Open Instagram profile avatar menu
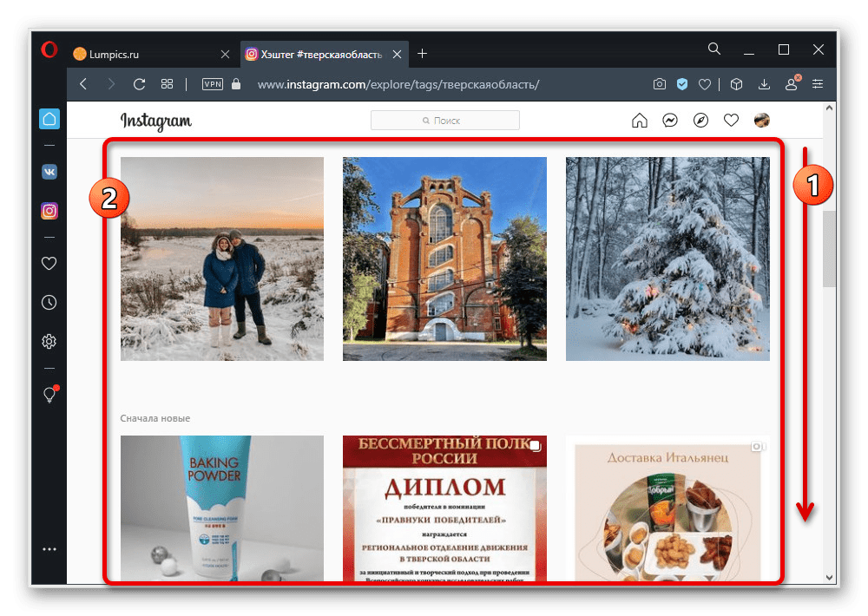The width and height of the screenshot is (868, 616). (762, 120)
